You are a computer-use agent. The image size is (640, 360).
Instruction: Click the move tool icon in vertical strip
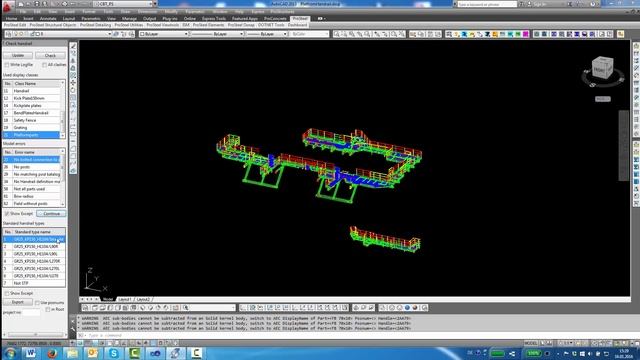(x=73, y=83)
